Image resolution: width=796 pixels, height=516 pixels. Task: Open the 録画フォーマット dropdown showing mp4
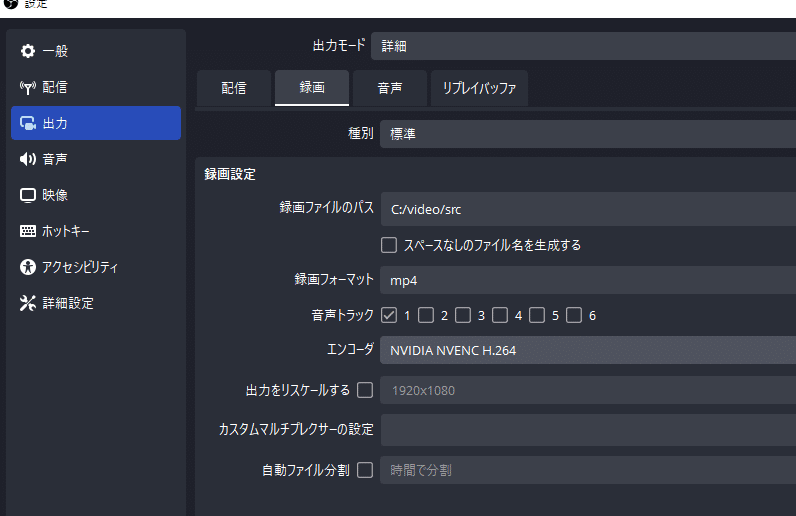coord(588,280)
